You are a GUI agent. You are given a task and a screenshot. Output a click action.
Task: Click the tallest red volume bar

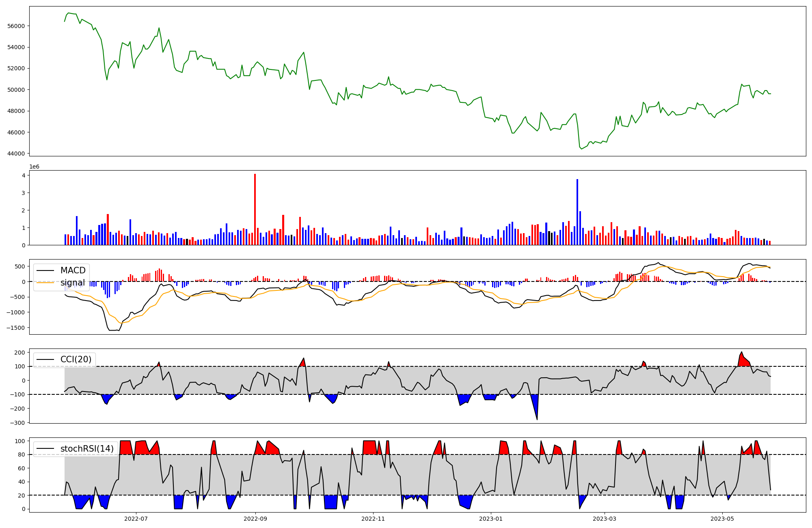pyautogui.click(x=255, y=209)
